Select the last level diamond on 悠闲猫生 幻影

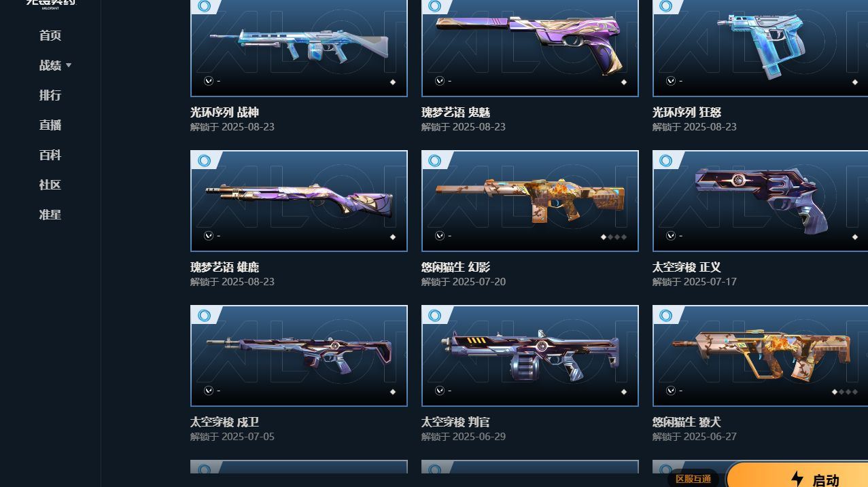(624, 237)
